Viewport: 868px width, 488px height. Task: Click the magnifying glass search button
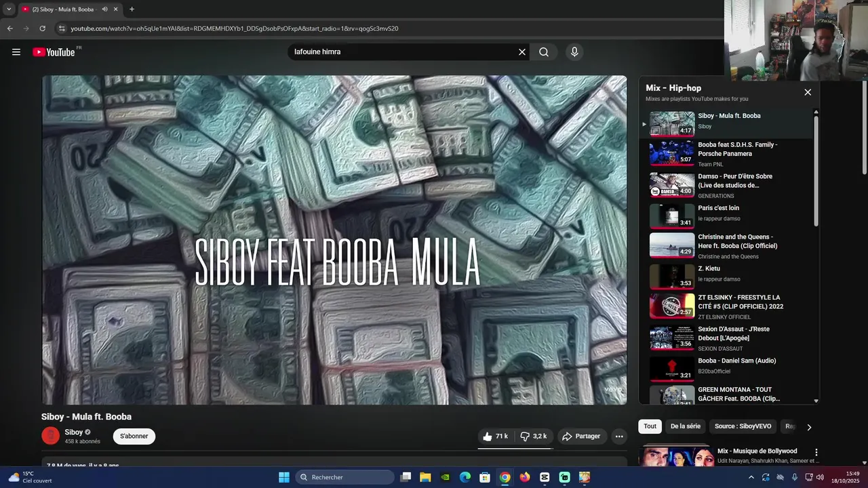pyautogui.click(x=544, y=52)
